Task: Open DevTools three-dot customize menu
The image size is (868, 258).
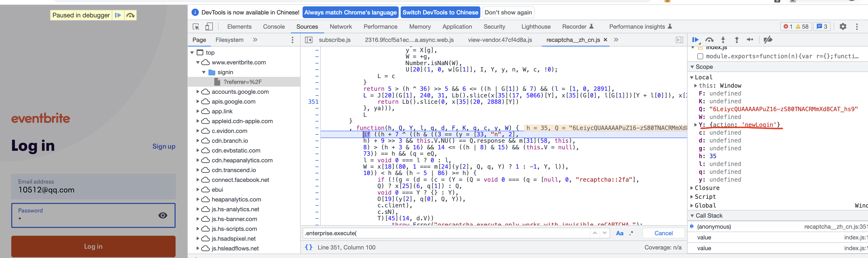Action: [x=857, y=27]
